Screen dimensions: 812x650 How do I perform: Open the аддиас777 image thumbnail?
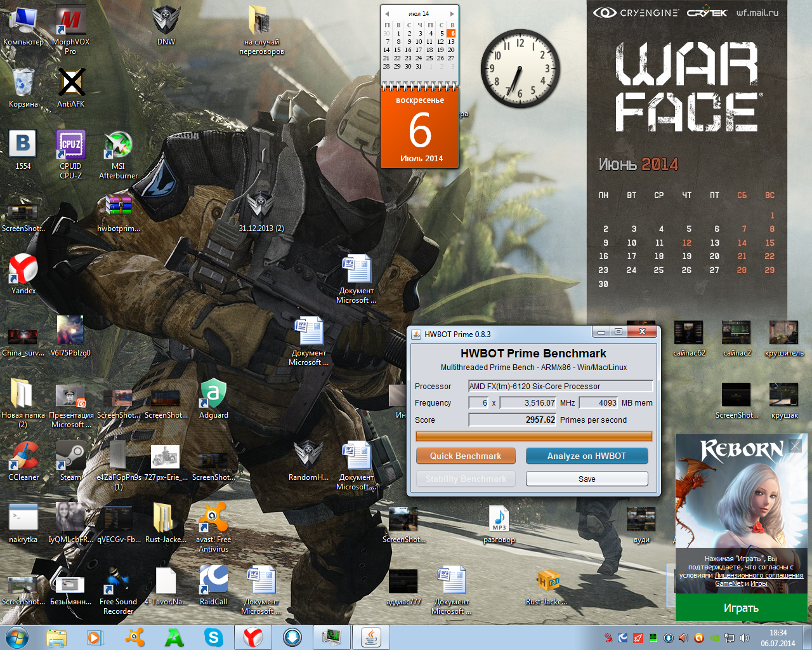(x=403, y=588)
